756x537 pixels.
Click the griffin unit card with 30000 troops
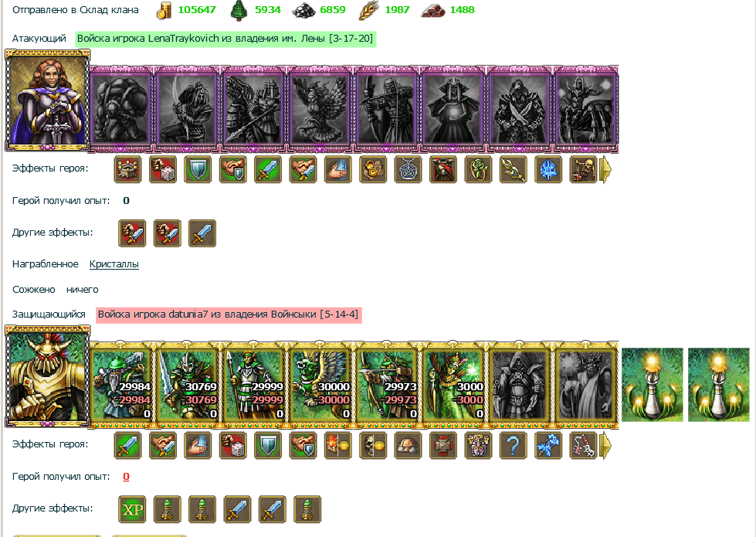coord(320,385)
